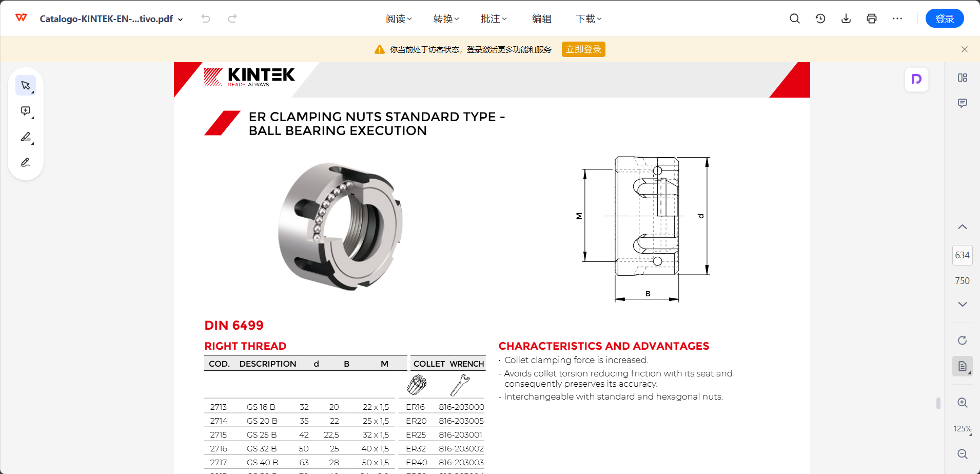Click the page number field showing 634
980x474 pixels.
(962, 255)
